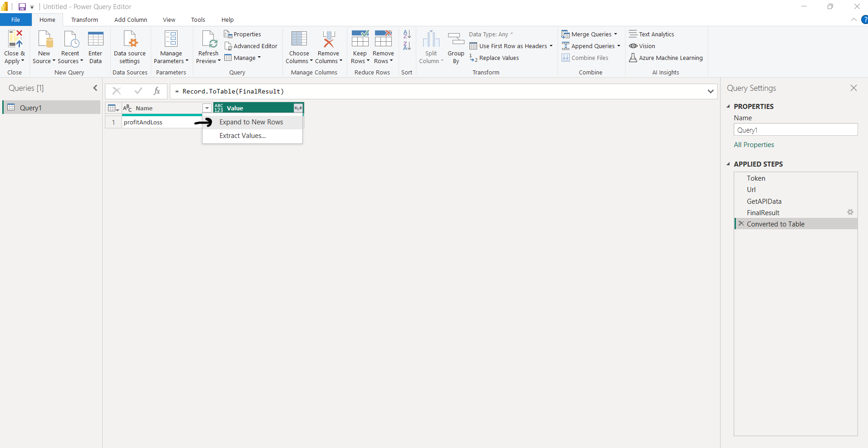Click the Value column expand icon
Image resolution: width=868 pixels, height=448 pixels.
tap(298, 108)
